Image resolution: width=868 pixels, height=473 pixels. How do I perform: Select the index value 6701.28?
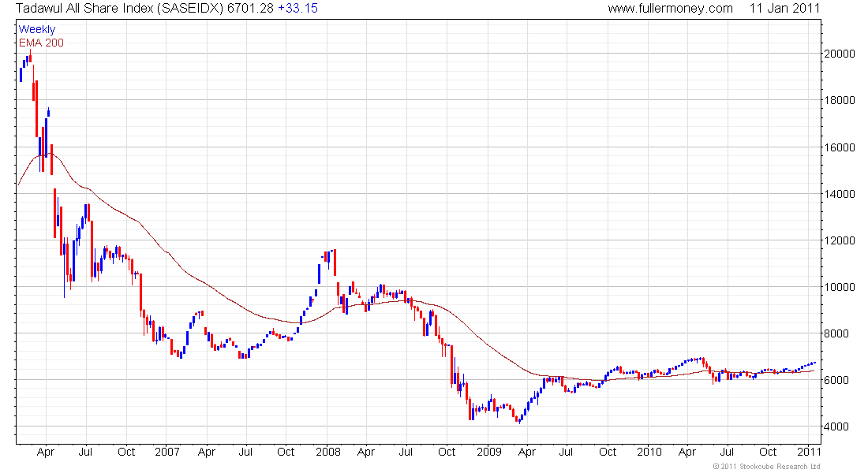click(250, 9)
